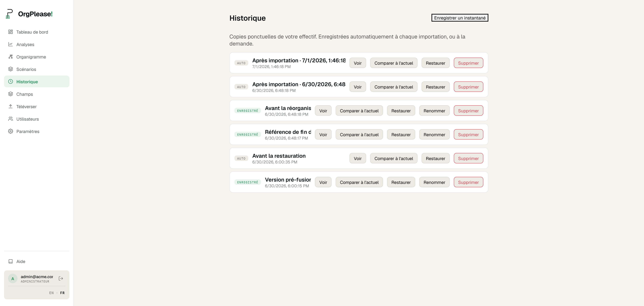This screenshot has width=644, height=306.
Task: Open the Aide help link
Action: (x=37, y=261)
